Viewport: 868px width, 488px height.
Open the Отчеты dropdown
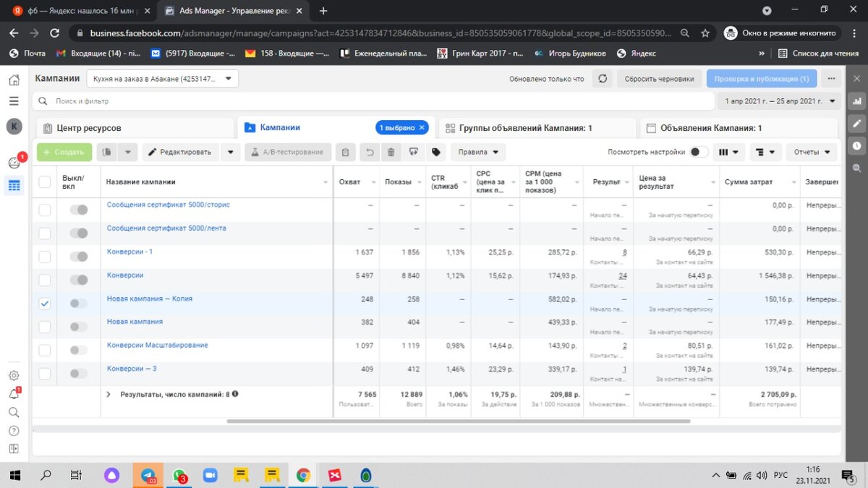tap(812, 152)
